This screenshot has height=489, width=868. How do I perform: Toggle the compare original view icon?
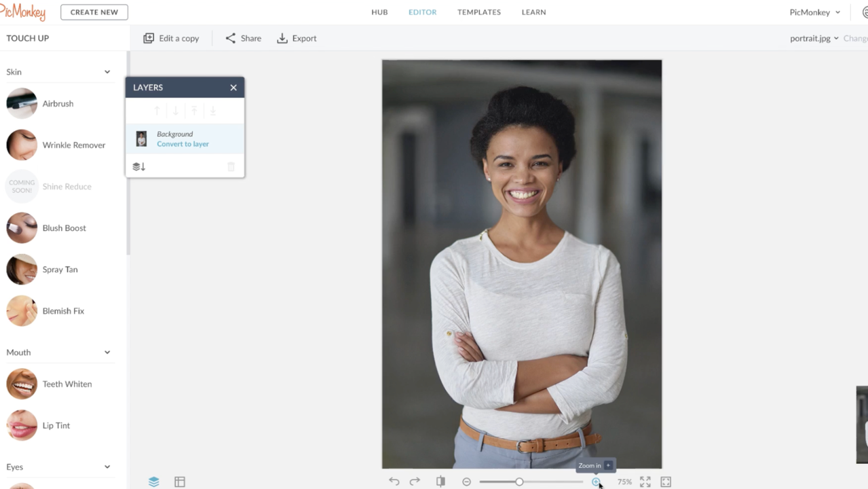(x=440, y=482)
